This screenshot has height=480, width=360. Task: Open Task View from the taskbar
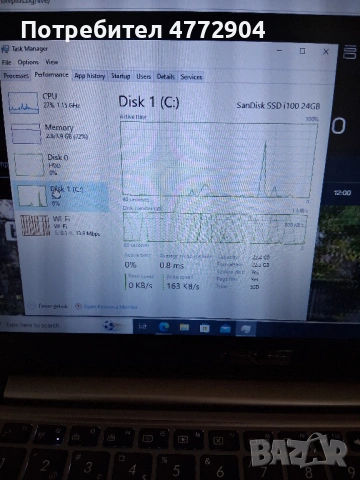click(x=143, y=327)
